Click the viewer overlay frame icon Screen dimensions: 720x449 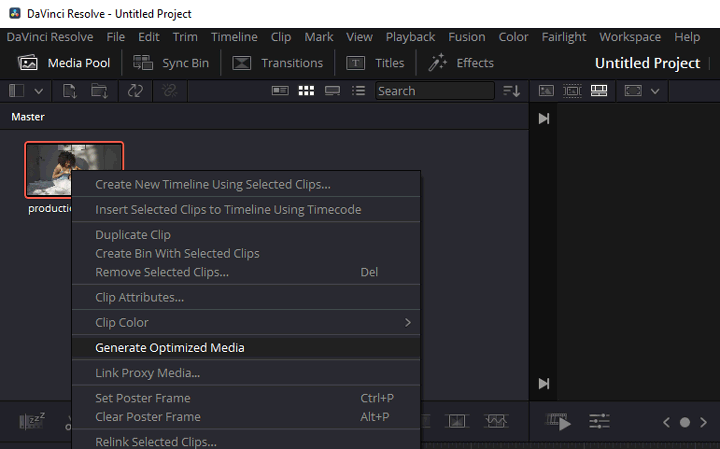(633, 91)
